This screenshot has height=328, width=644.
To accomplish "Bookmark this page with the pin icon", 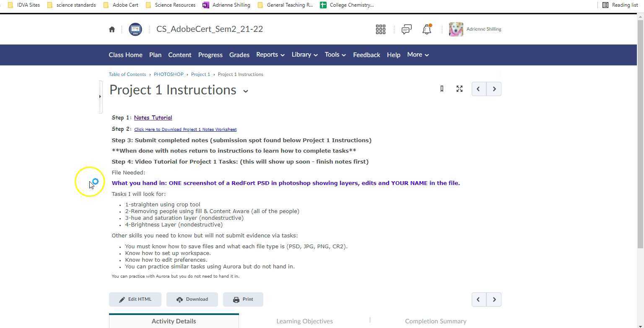I will pos(441,89).
